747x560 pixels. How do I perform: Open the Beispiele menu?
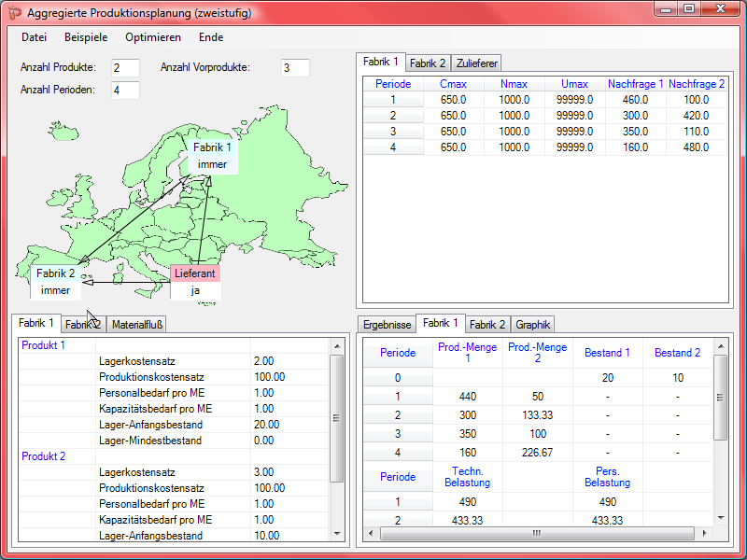pyautogui.click(x=86, y=37)
